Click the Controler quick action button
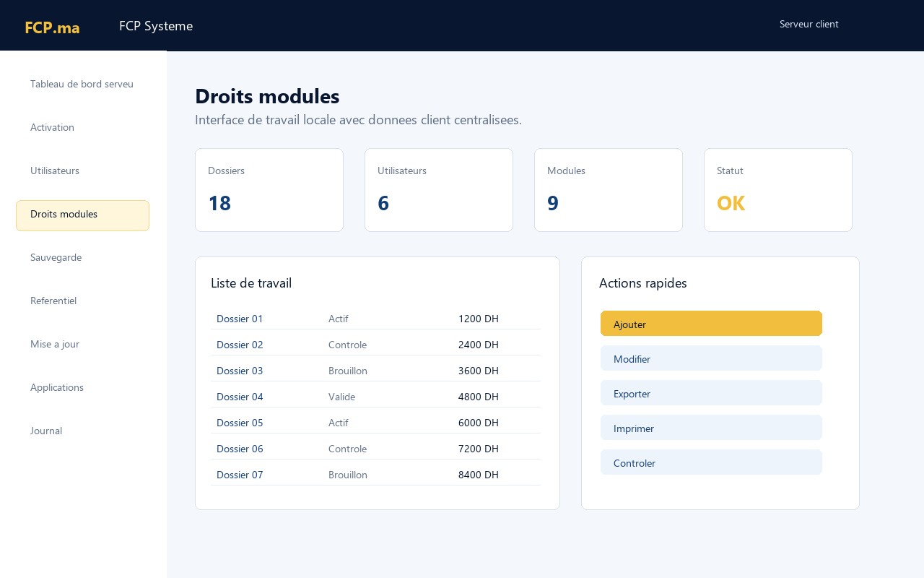 711,462
